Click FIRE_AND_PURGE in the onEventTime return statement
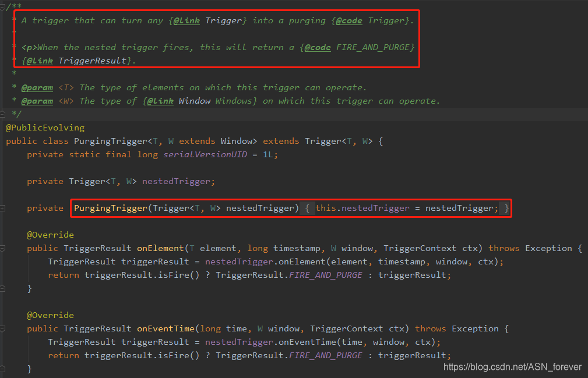Viewport: 588px width, 378px height. (x=326, y=355)
